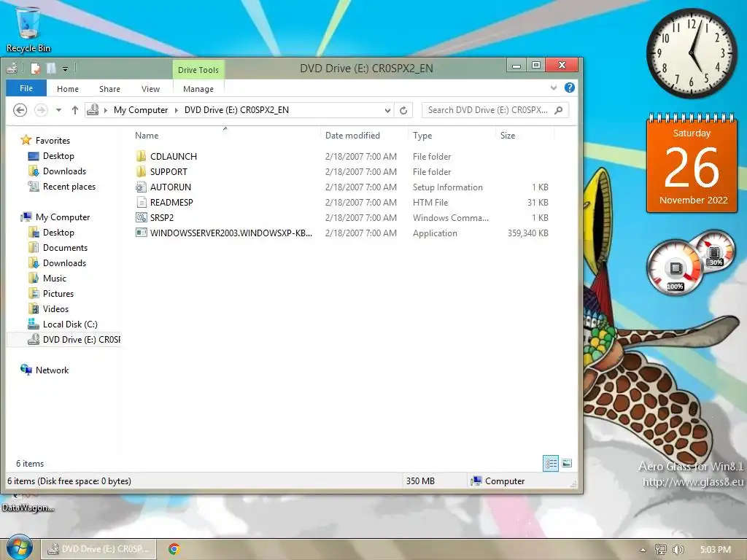Open the File ribbon tab
Screen dimensions: 747x560
[x=26, y=88]
